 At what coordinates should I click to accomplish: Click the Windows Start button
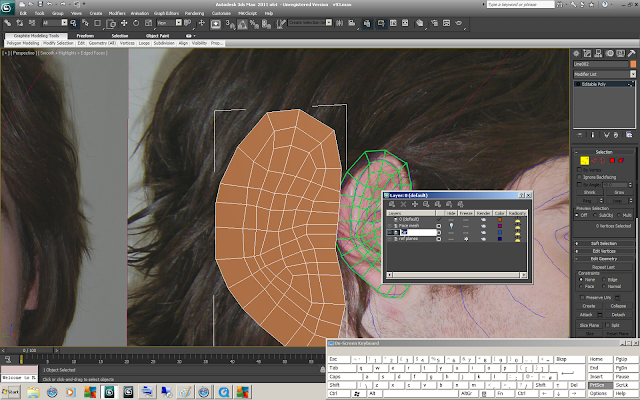[8, 393]
